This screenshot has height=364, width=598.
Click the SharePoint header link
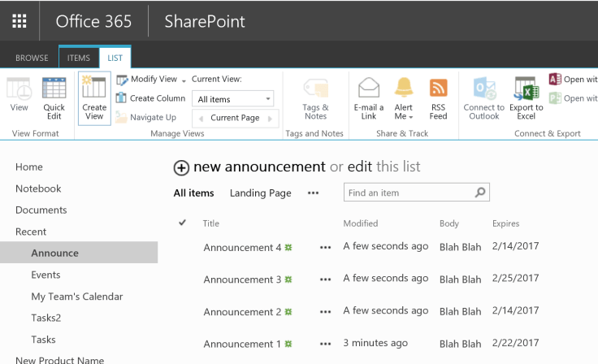pyautogui.click(x=205, y=21)
